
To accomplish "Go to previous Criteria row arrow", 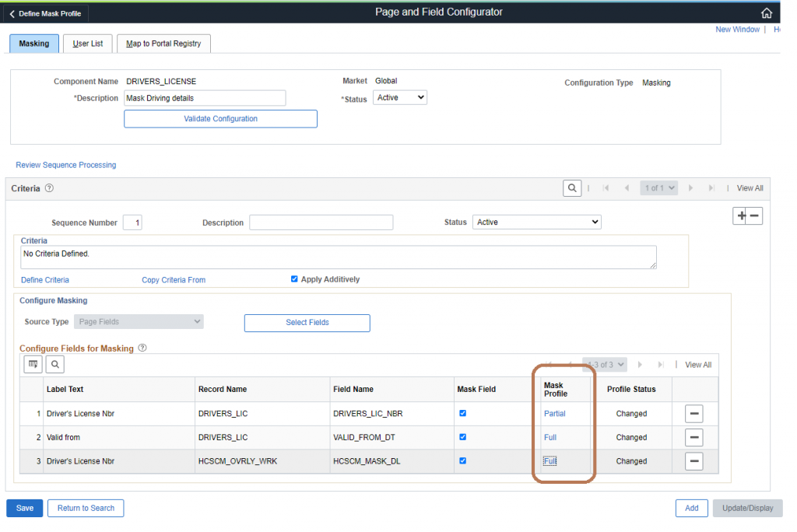I will [627, 188].
